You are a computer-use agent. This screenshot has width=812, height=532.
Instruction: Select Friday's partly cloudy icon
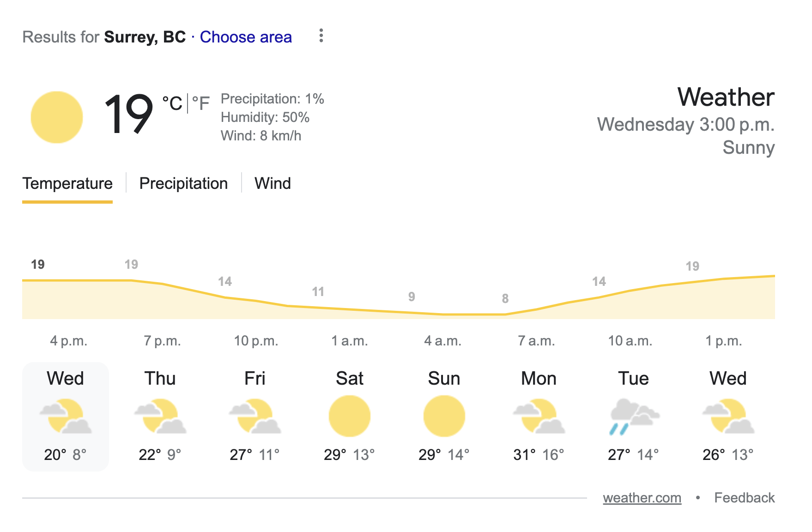coord(255,416)
